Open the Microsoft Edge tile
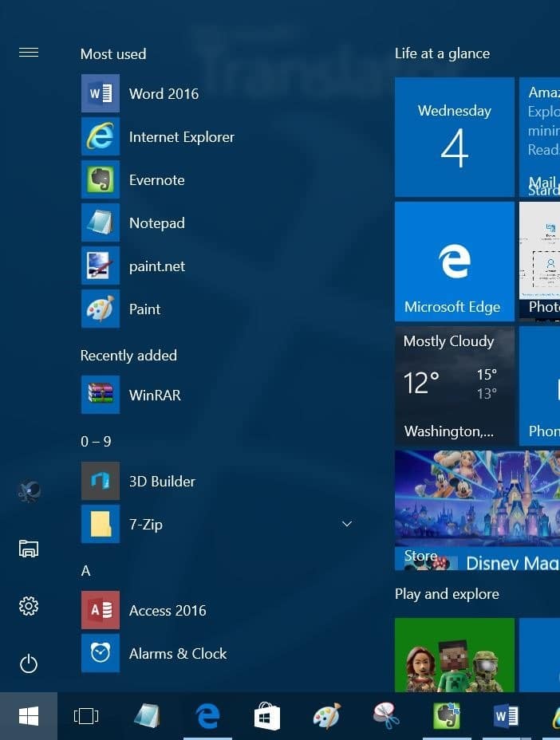 pyautogui.click(x=454, y=262)
